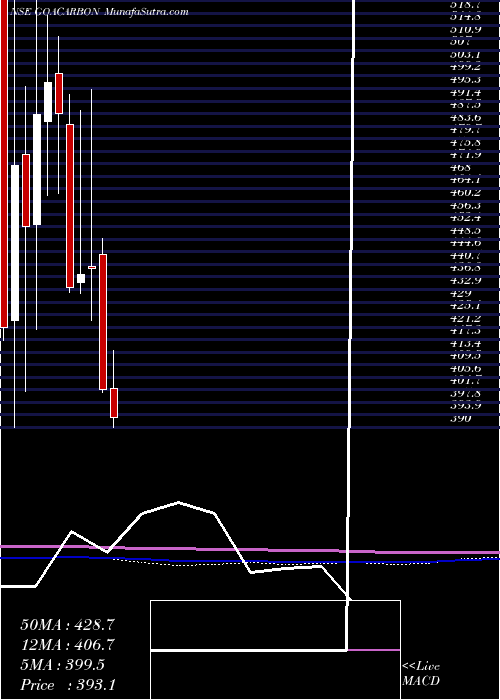The image size is (500, 700).
Task: Click the 452.4 price axis label
Action: point(466,218)
